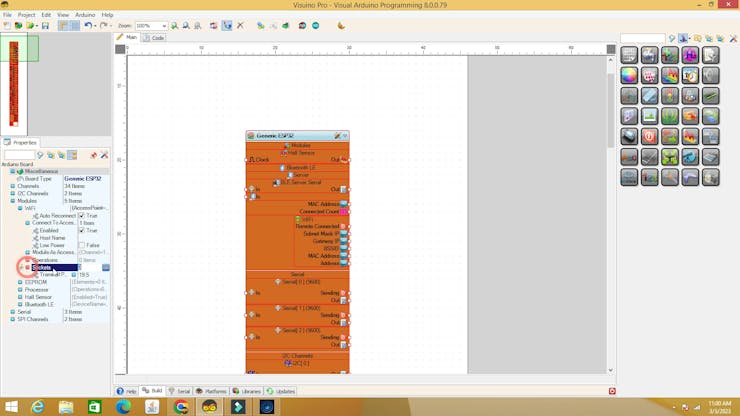Click the Undo arrow in toolbar
The width and height of the screenshot is (740, 416).
(88, 26)
